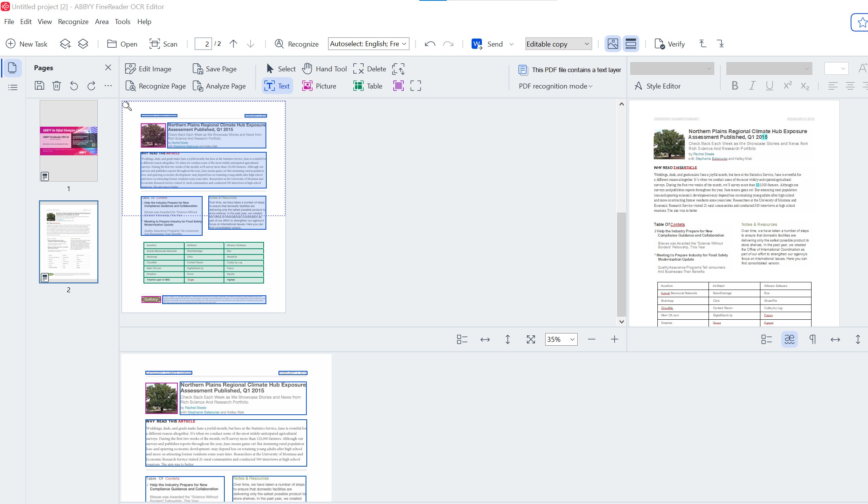Viewport: 868px width, 504px height.
Task: Zoom in image with plus button
Action: click(x=614, y=339)
